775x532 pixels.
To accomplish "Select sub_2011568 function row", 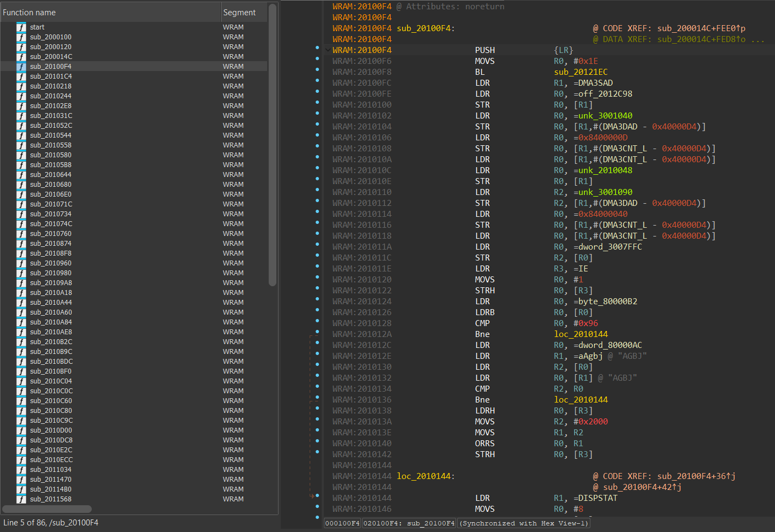I will pos(134,499).
